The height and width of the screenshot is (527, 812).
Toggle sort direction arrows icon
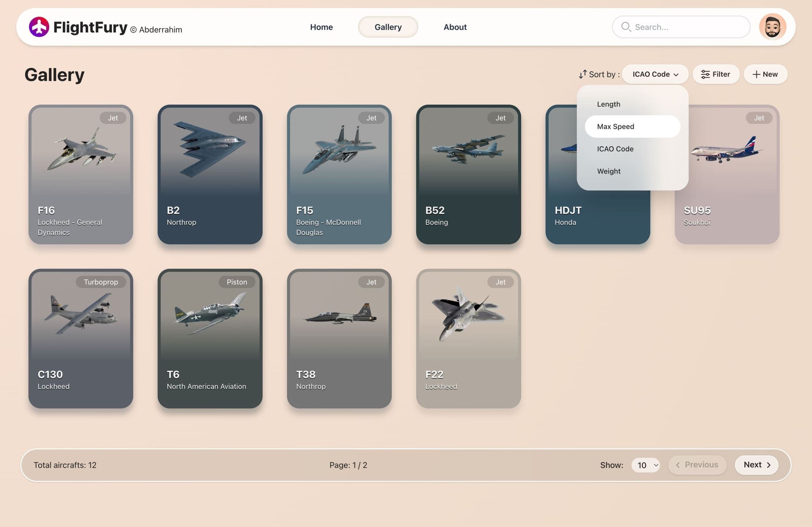pos(583,74)
